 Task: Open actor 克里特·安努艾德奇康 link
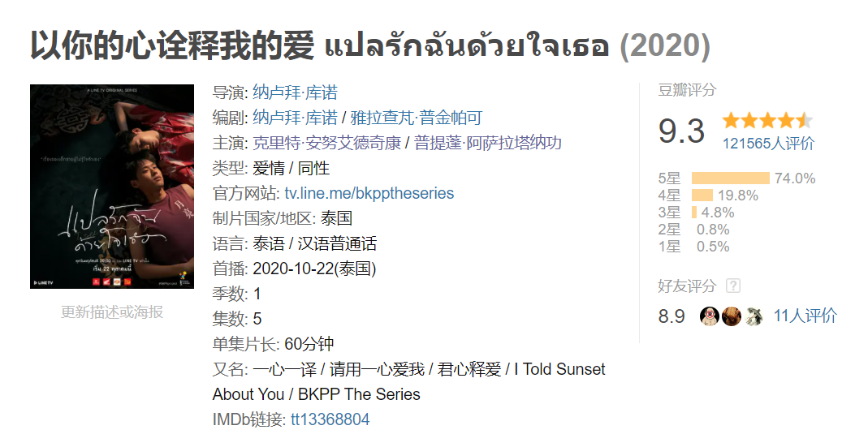326,144
